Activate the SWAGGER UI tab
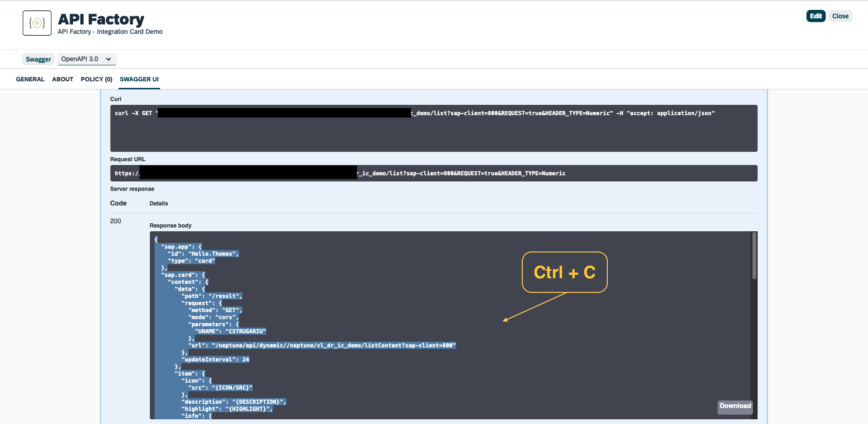 point(139,79)
